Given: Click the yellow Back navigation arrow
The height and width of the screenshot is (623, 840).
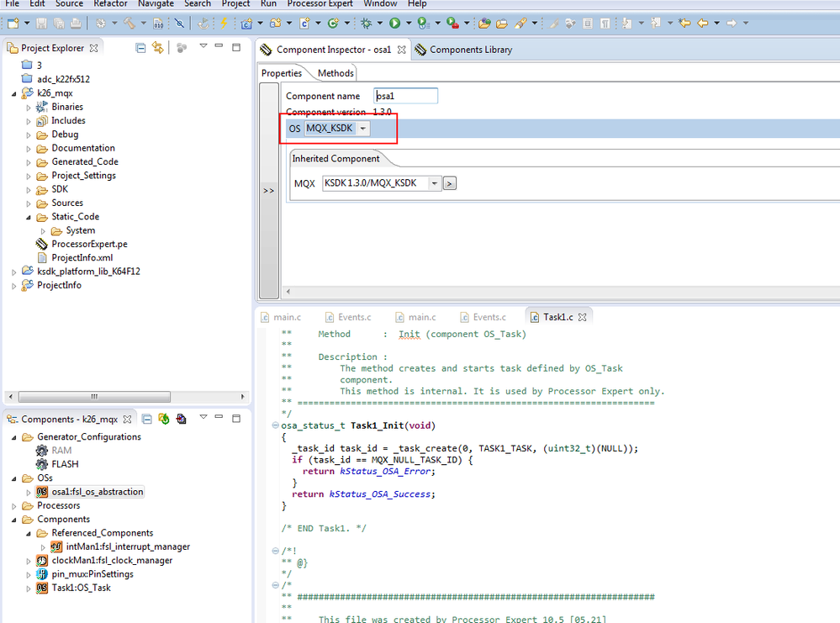Looking at the screenshot, I should (x=703, y=23).
